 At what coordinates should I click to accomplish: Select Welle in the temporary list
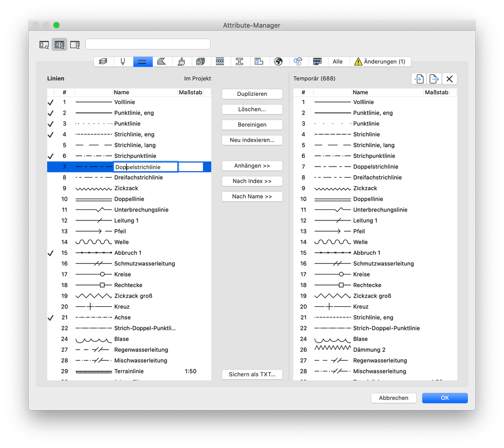pos(375,242)
